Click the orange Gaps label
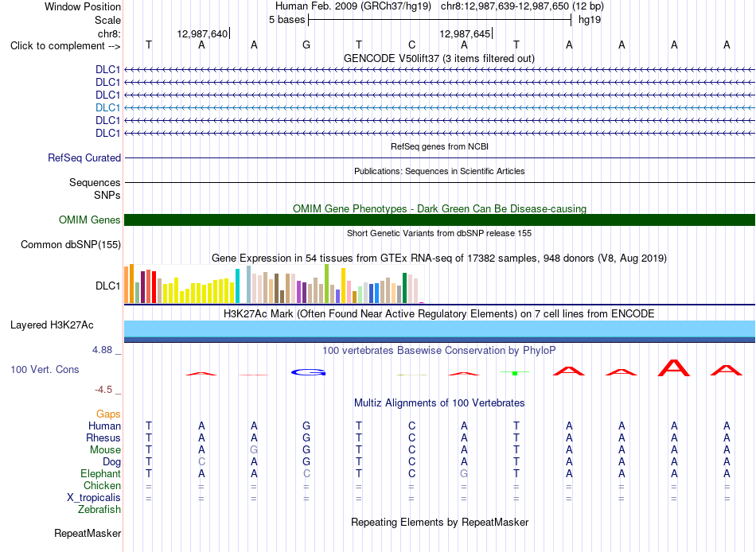 (108, 414)
